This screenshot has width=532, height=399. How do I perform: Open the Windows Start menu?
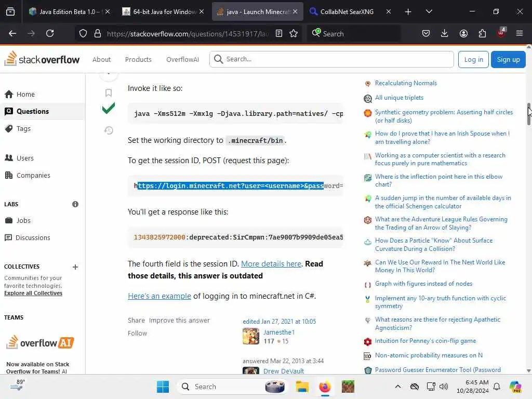point(163,387)
